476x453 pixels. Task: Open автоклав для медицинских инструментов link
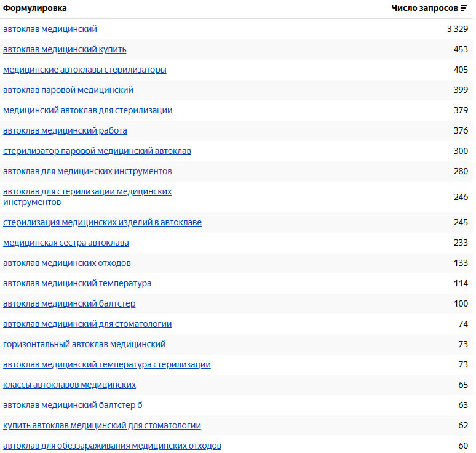tap(87, 171)
